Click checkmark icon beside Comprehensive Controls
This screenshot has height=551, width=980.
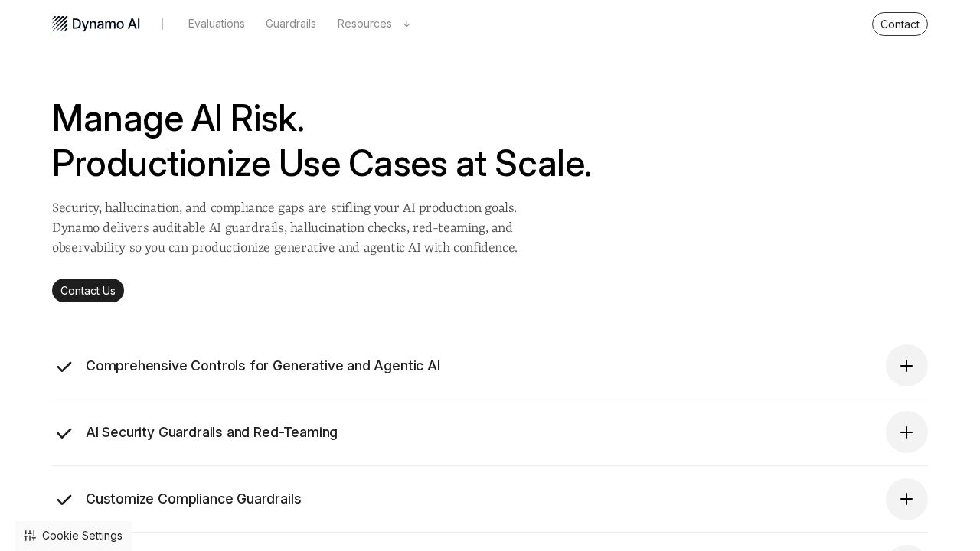point(64,367)
